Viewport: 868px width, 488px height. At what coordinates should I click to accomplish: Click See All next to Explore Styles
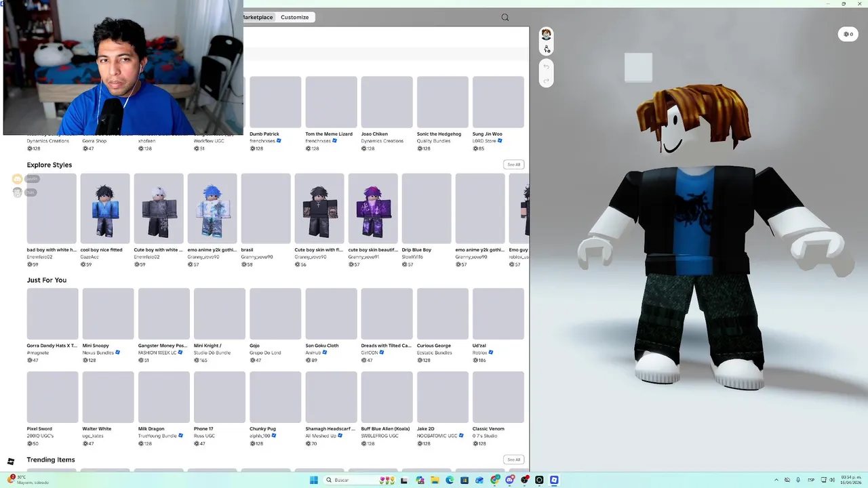click(x=513, y=165)
